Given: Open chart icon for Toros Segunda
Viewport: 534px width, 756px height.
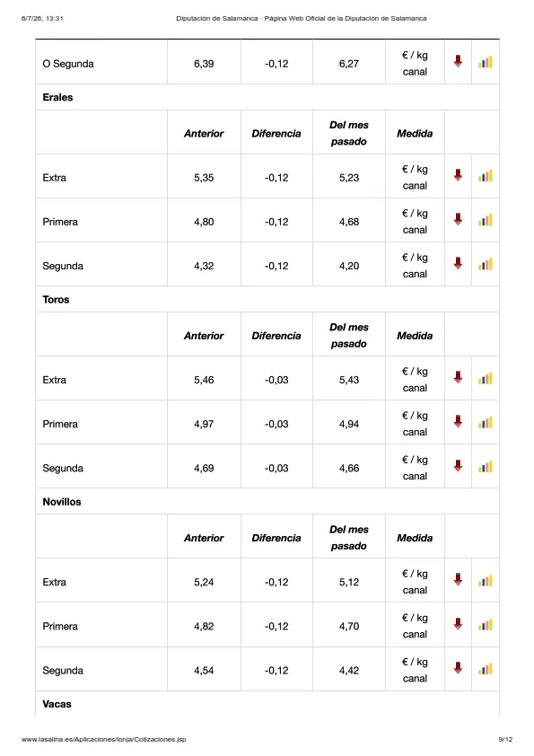Looking at the screenshot, I should pos(486,466).
